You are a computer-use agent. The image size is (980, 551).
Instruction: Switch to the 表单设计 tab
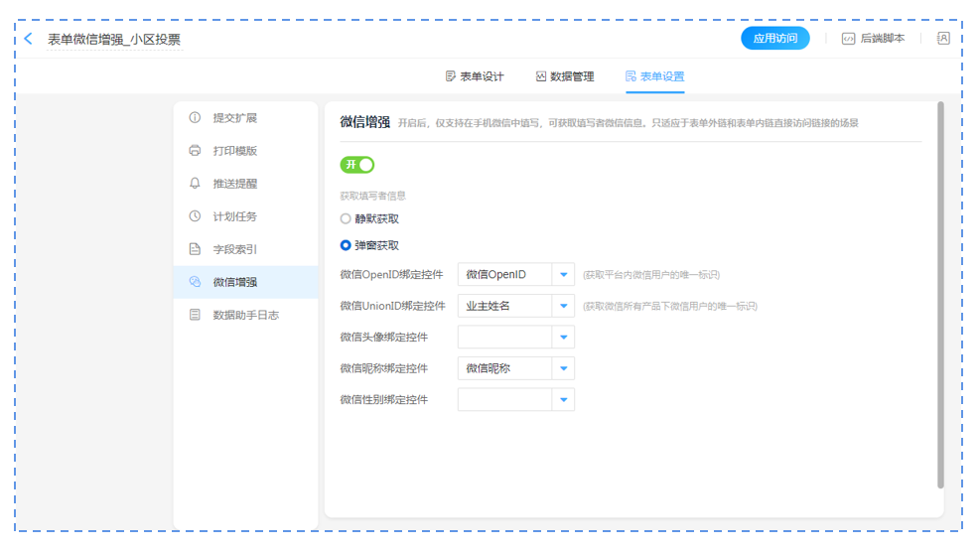475,76
